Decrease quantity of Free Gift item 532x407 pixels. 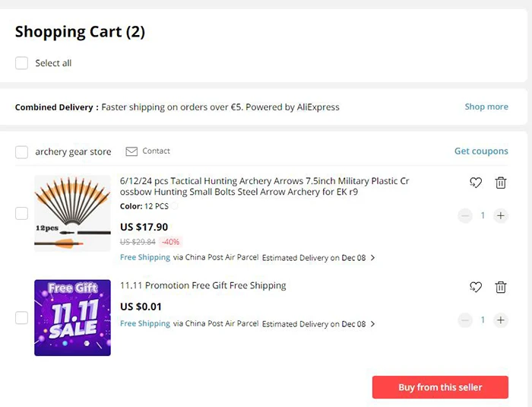tap(465, 320)
